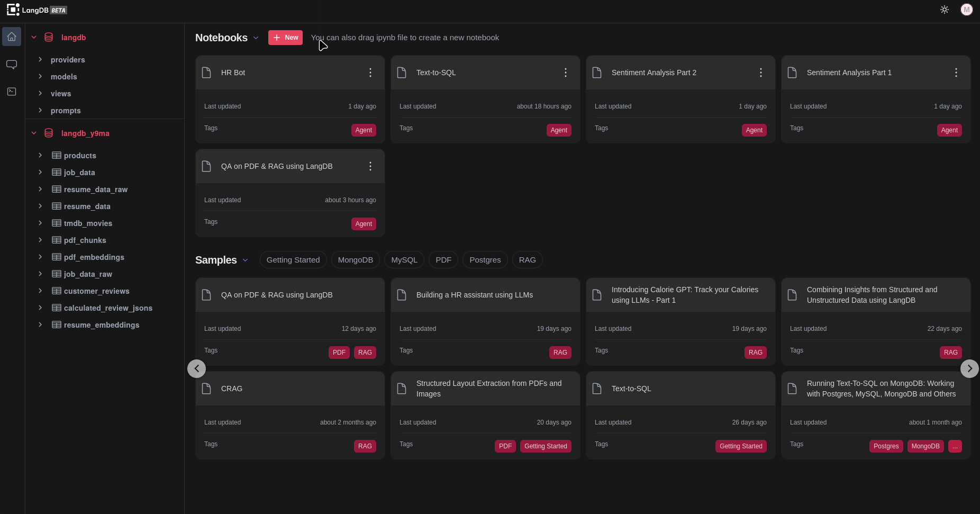980x514 pixels.
Task: Collapse the langdb_y9ma database tree
Action: pyautogui.click(x=34, y=133)
